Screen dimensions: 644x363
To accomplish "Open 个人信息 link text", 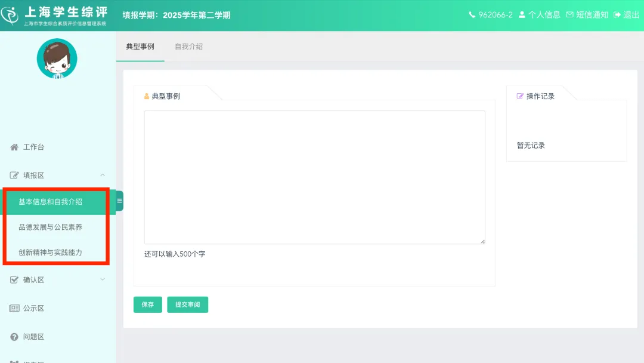I will [x=544, y=15].
